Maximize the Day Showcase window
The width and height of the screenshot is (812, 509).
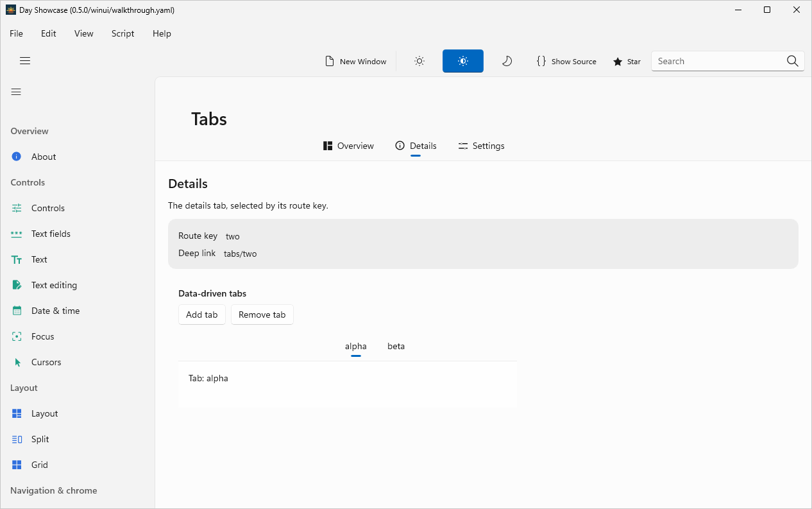(x=767, y=10)
